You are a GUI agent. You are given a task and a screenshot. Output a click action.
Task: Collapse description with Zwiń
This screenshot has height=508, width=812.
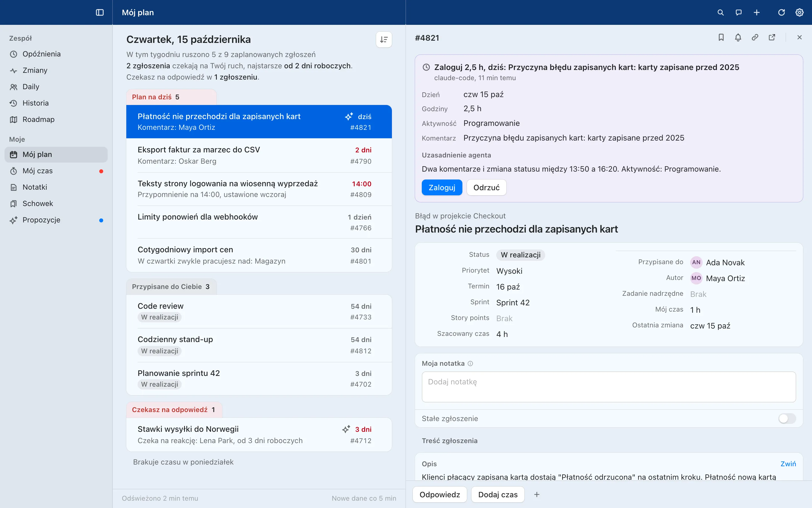click(x=788, y=464)
